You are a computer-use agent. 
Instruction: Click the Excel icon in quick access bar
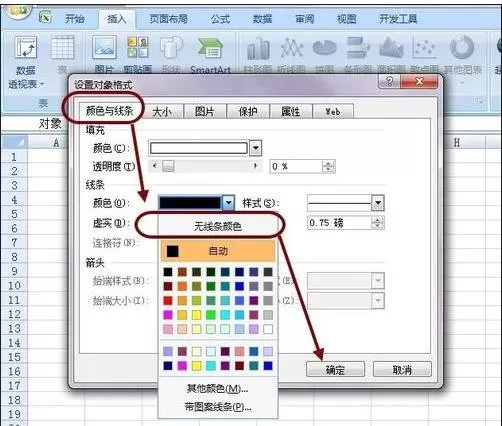[x=45, y=16]
